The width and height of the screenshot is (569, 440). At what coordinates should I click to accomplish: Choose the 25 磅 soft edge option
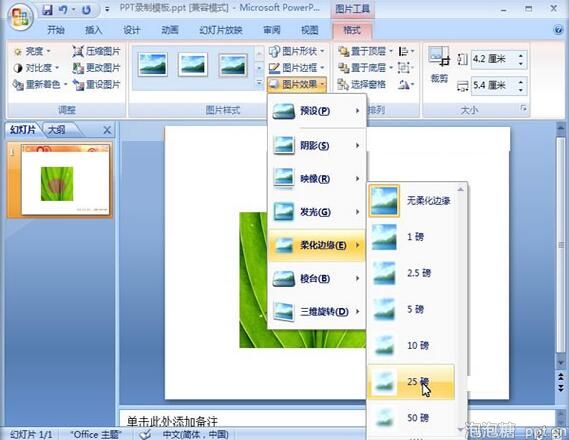tap(411, 382)
